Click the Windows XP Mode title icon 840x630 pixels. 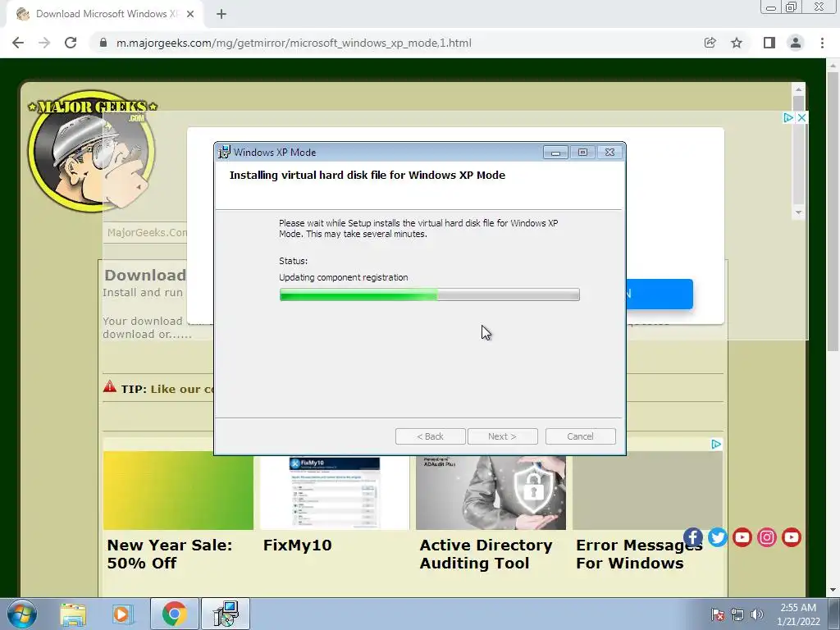(224, 152)
